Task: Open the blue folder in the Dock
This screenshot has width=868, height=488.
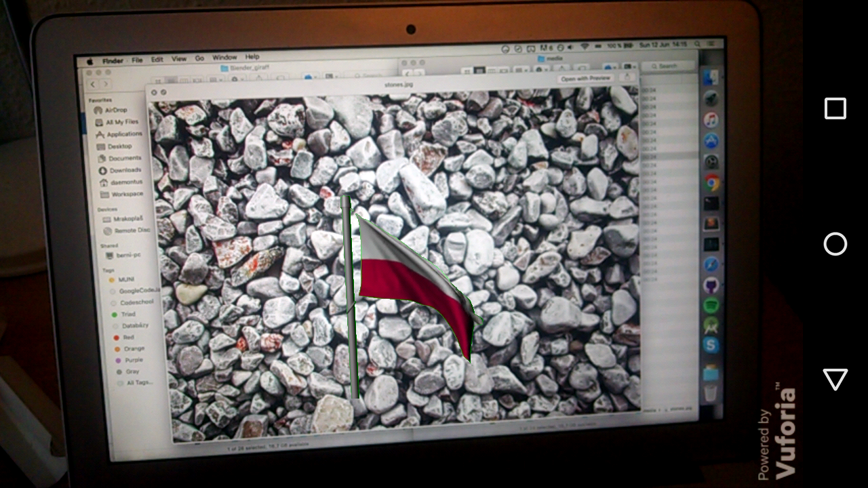Action: point(710,372)
